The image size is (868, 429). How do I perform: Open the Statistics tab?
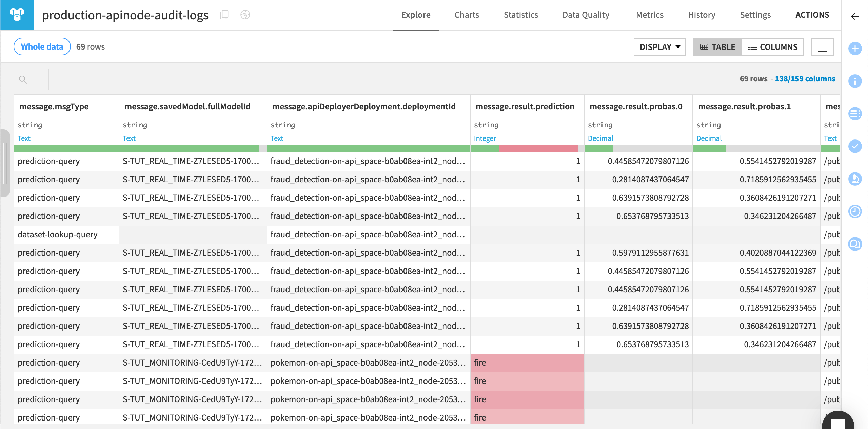[521, 15]
